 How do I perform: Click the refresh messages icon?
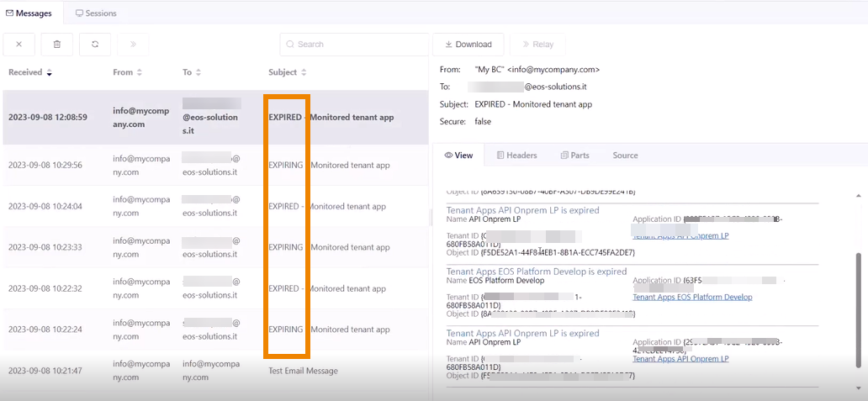pos(95,45)
